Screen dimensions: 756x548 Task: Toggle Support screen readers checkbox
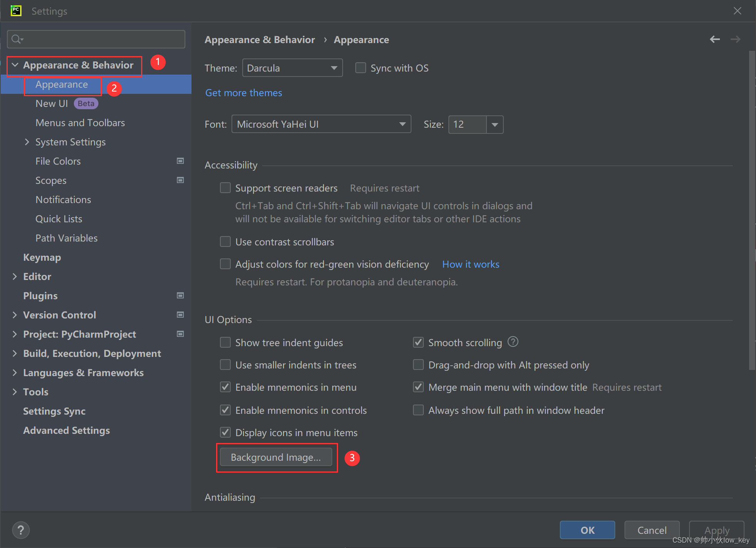pyautogui.click(x=225, y=188)
